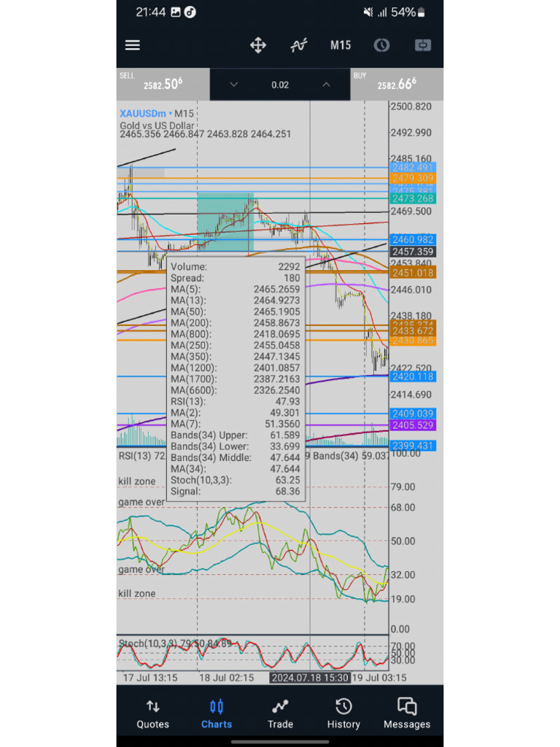Open the Messages tab

[x=407, y=714]
